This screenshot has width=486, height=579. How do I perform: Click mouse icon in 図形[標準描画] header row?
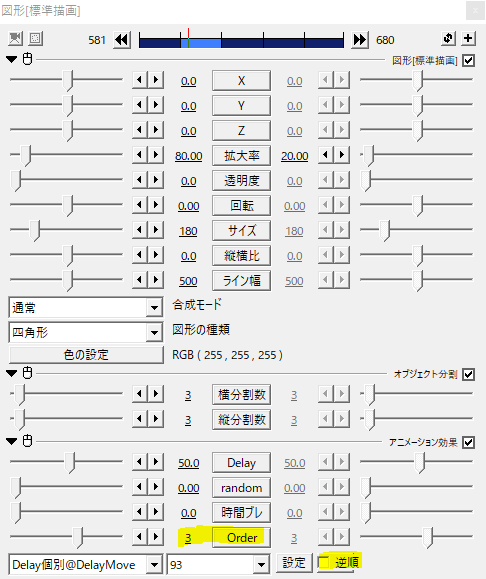coord(28,59)
